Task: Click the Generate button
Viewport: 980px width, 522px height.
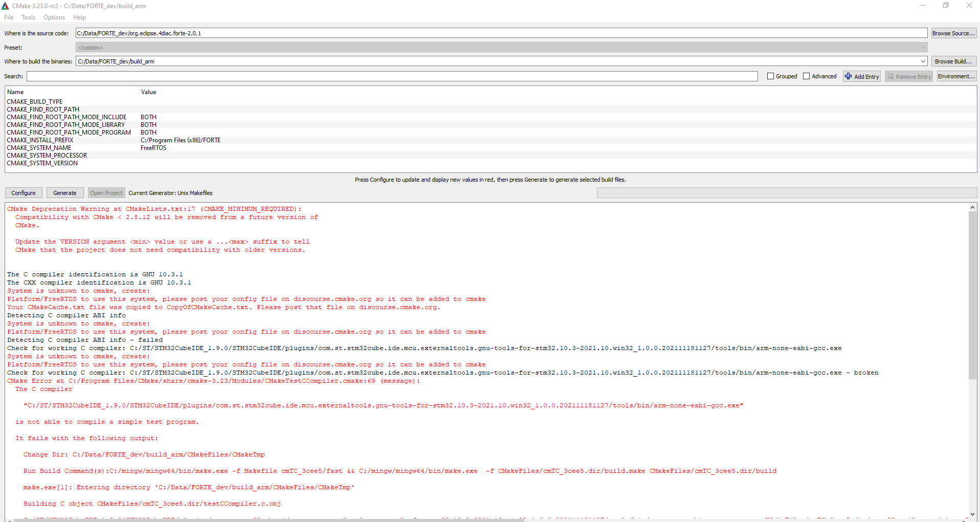Action: click(65, 193)
